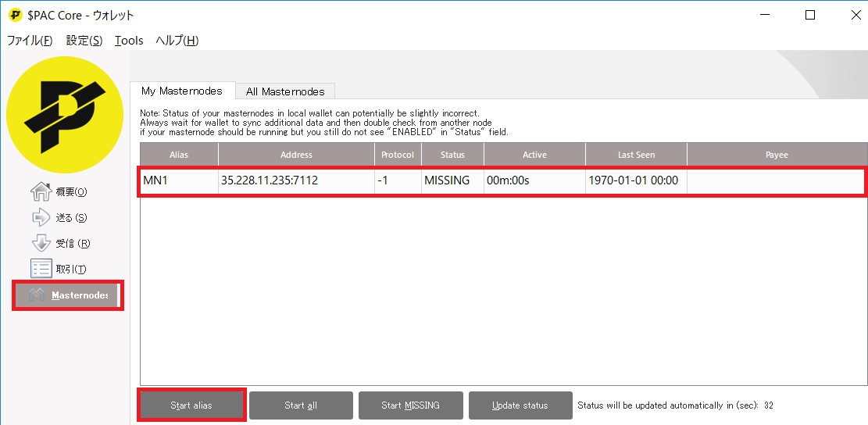868x425 pixels.
Task: Open the 取引 transactions list icon
Action: coord(40,269)
